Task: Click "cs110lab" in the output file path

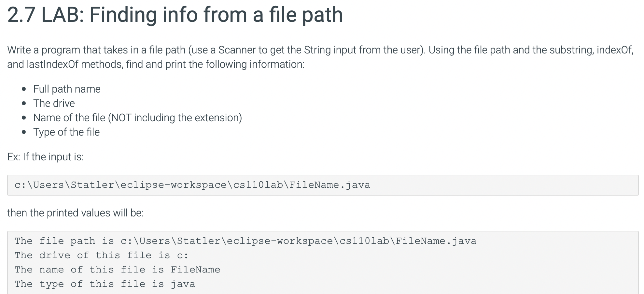Action: pyautogui.click(x=364, y=241)
